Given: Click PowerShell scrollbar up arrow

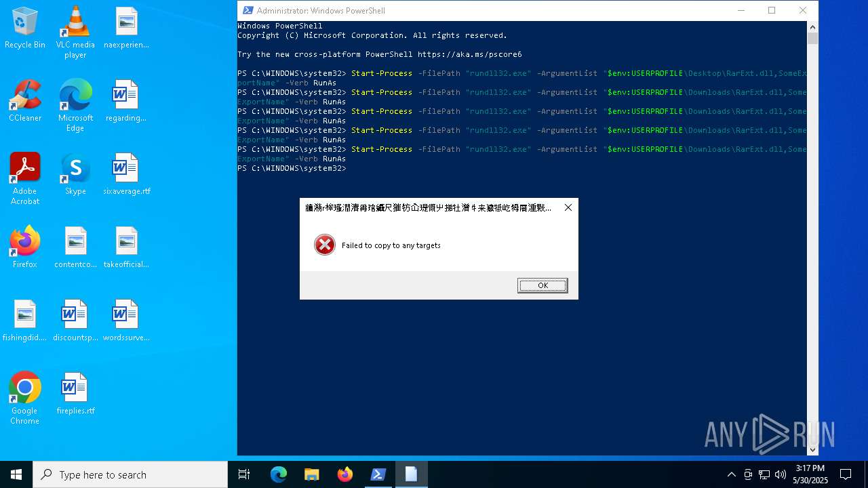Looking at the screenshot, I should 812,26.
